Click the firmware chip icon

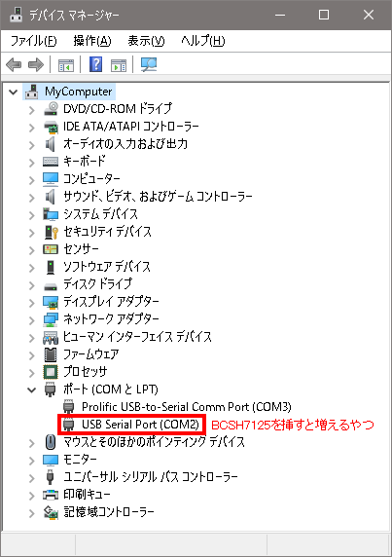pyautogui.click(x=51, y=354)
